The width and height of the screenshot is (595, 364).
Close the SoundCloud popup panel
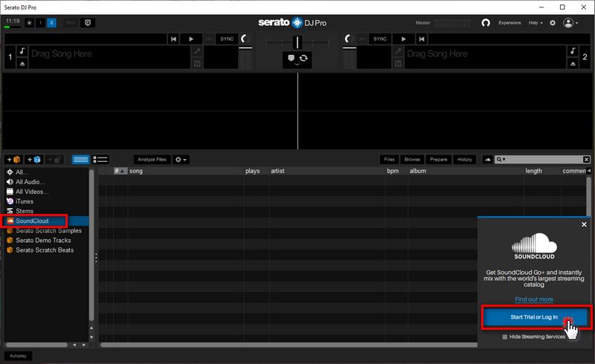pos(584,224)
